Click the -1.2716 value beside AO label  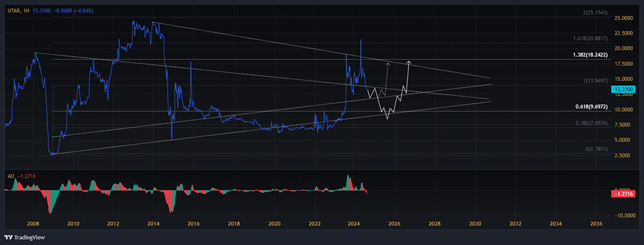pyautogui.click(x=27, y=176)
